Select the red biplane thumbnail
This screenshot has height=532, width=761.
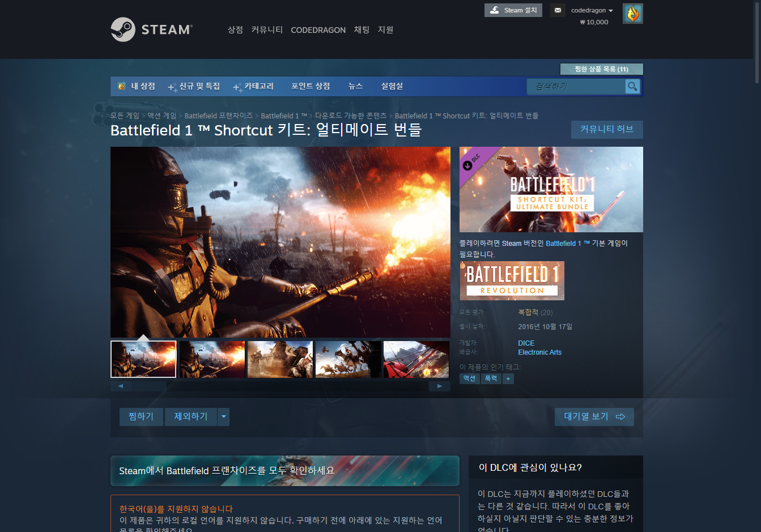point(416,359)
